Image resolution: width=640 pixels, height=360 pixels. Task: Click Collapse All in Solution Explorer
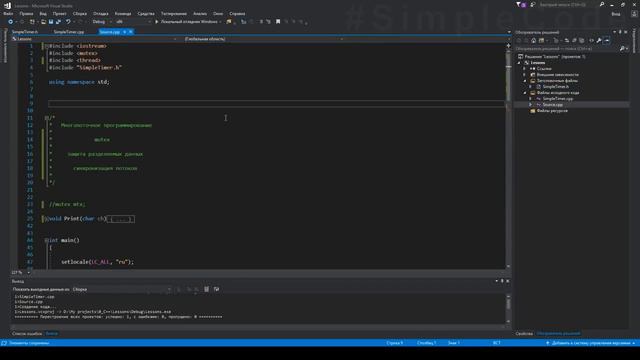[x=574, y=40]
